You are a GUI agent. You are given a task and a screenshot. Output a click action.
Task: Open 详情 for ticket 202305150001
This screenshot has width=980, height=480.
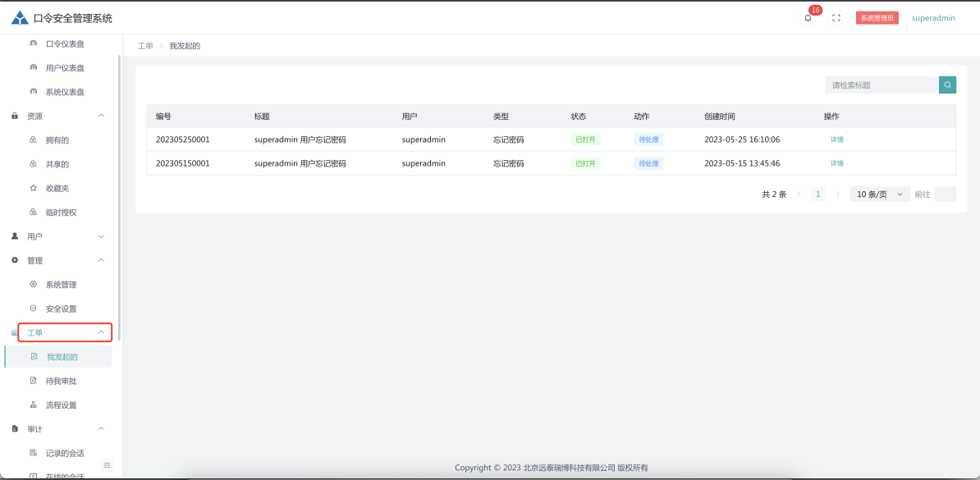[836, 163]
